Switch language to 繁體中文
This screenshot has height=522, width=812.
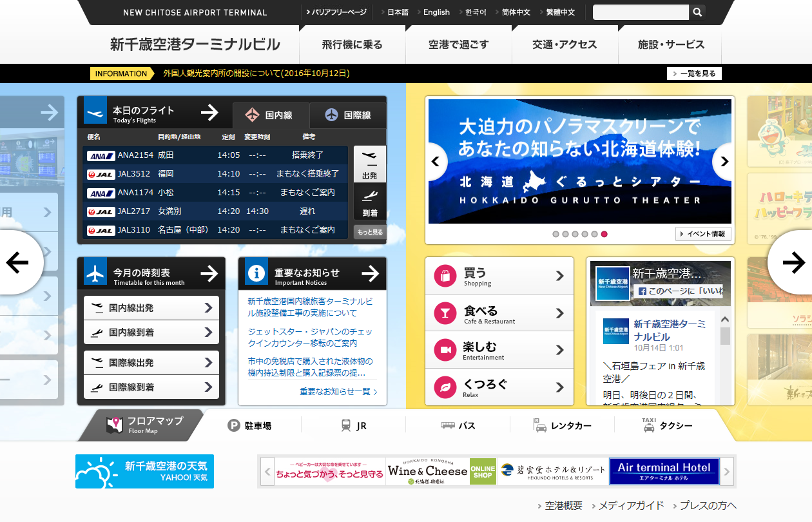coord(560,12)
